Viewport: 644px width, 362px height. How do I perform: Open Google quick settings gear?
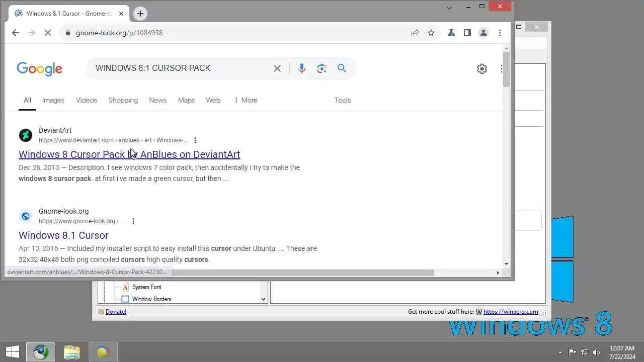tap(482, 69)
